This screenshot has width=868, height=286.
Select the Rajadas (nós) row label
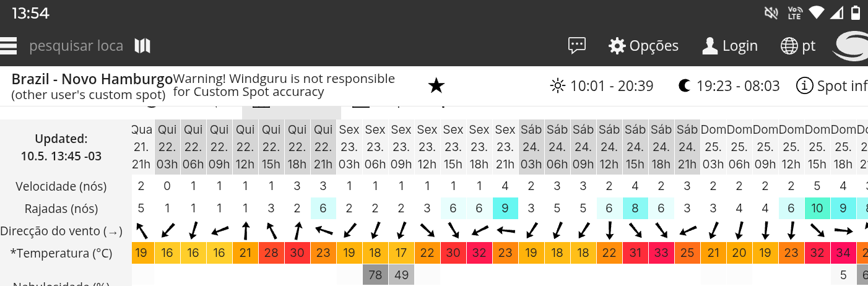click(x=61, y=209)
